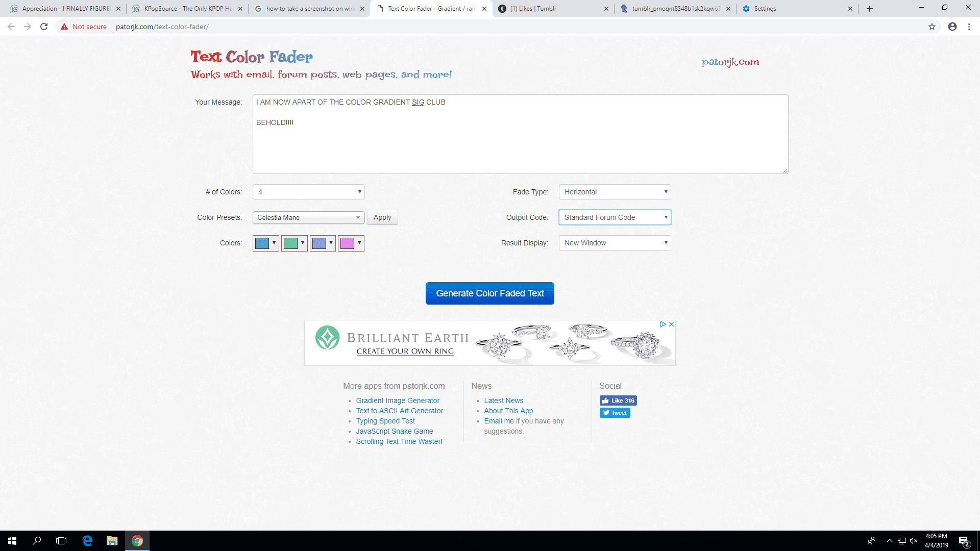Open the notification action center

click(964, 541)
